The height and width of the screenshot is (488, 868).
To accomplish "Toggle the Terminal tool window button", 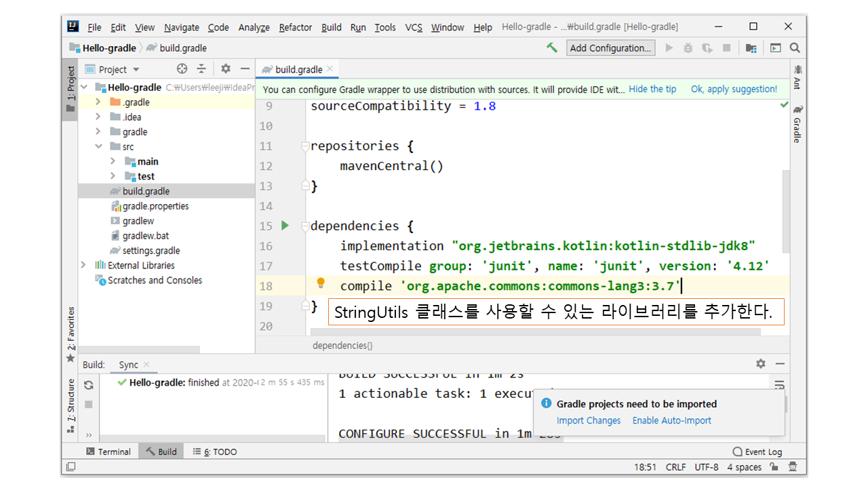I will click(108, 451).
